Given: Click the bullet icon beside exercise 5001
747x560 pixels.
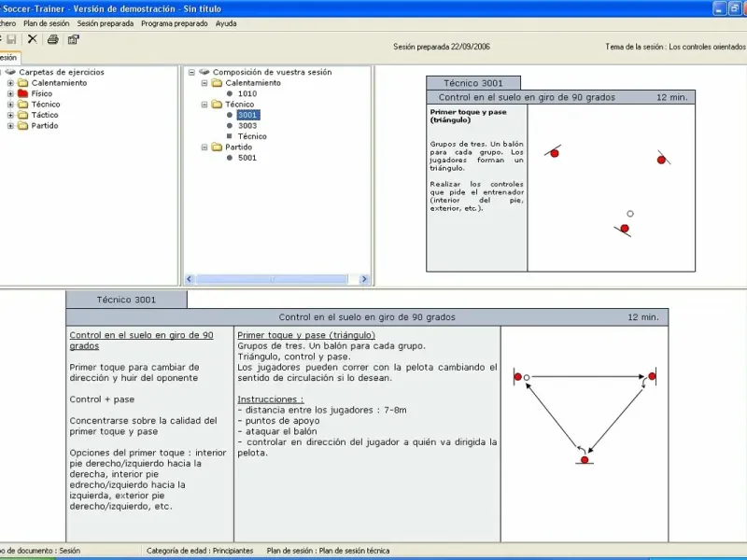Looking at the screenshot, I should click(230, 158).
